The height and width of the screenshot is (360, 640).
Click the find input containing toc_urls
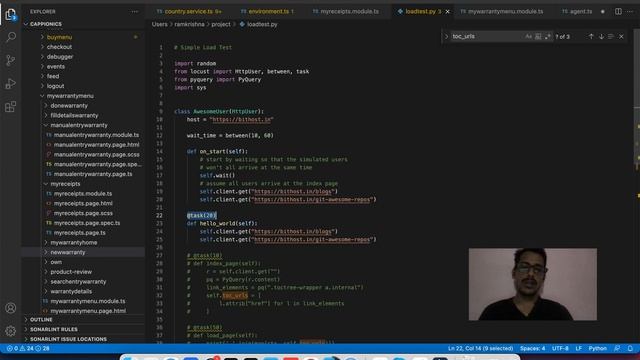tap(487, 36)
